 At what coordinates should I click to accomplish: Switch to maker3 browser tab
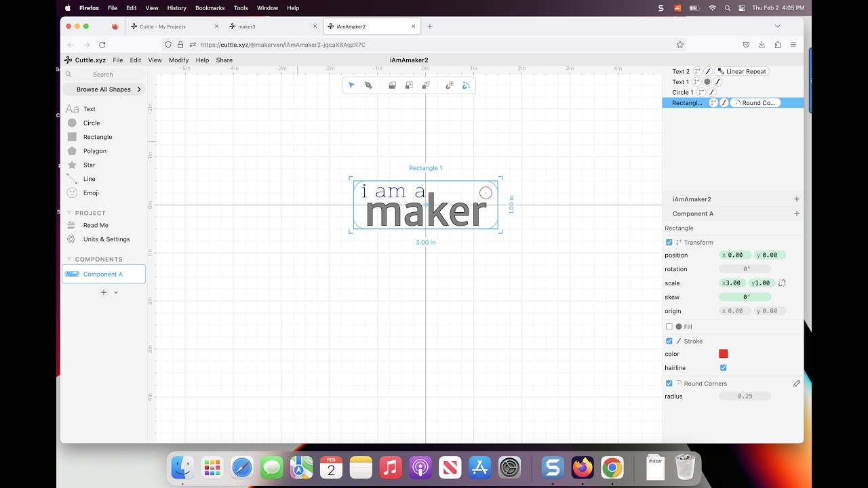(273, 26)
